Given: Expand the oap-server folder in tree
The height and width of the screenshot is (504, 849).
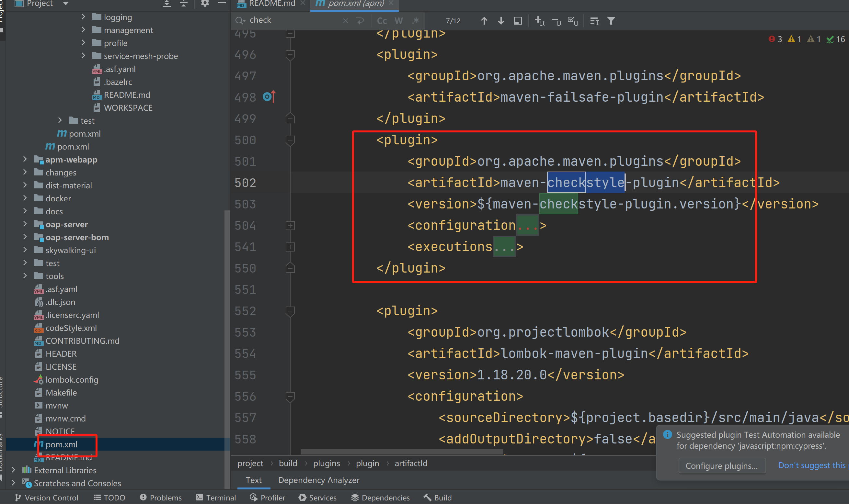Looking at the screenshot, I should point(25,224).
